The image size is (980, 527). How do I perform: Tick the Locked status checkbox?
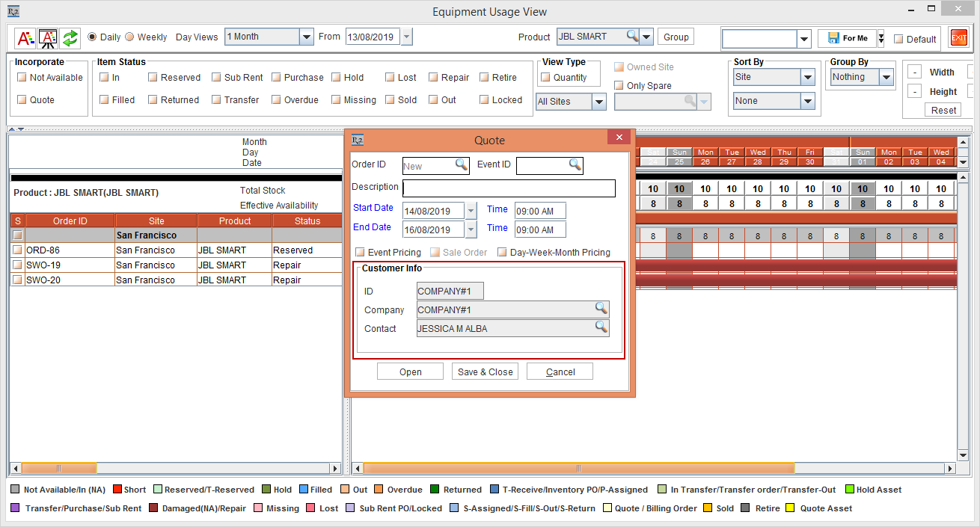point(484,99)
